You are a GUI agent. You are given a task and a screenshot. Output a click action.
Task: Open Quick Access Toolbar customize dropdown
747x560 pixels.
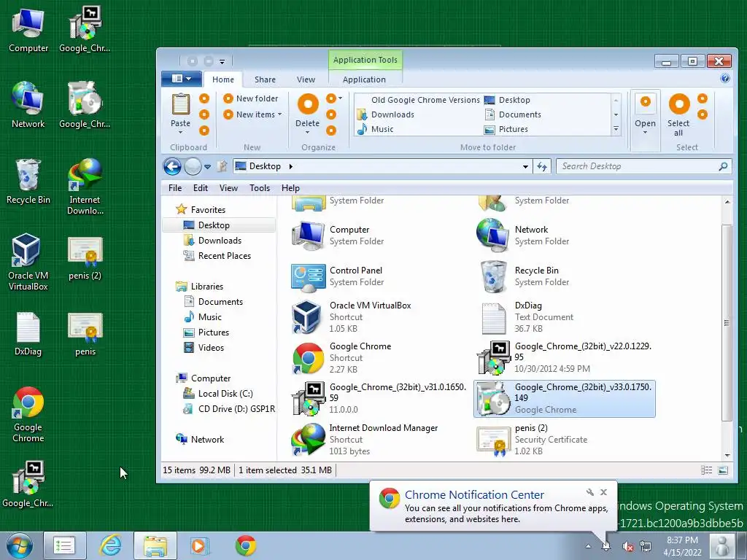(x=222, y=61)
